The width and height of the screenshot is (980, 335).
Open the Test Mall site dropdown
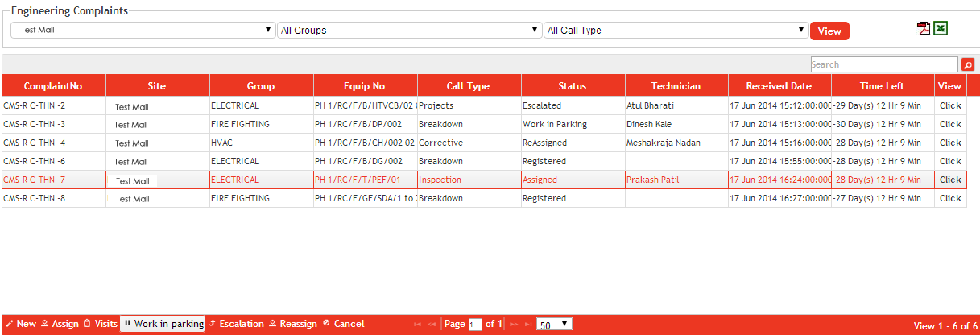tap(143, 30)
